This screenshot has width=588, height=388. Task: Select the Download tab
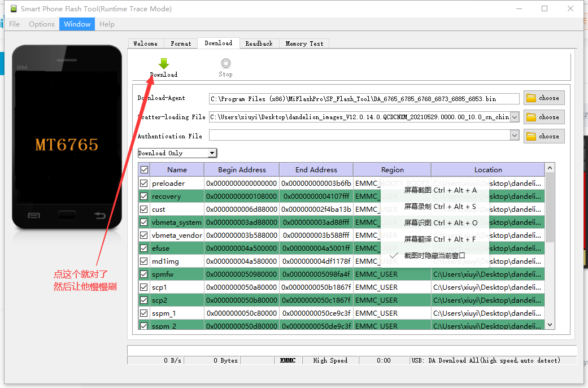[219, 43]
